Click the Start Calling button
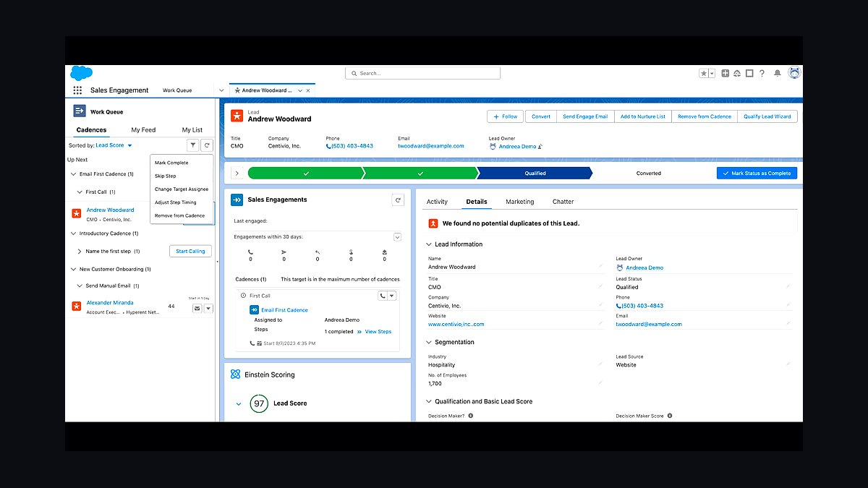The width and height of the screenshot is (868, 488). coord(191,251)
